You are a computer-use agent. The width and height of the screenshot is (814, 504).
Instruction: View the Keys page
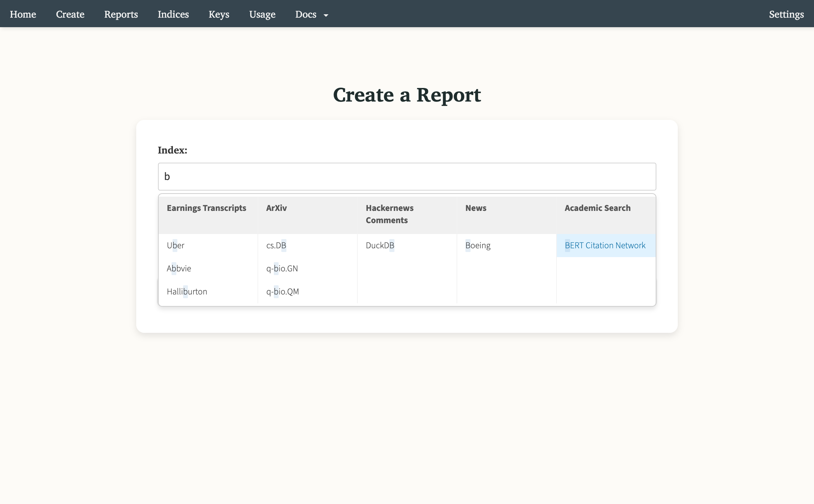[x=219, y=14]
